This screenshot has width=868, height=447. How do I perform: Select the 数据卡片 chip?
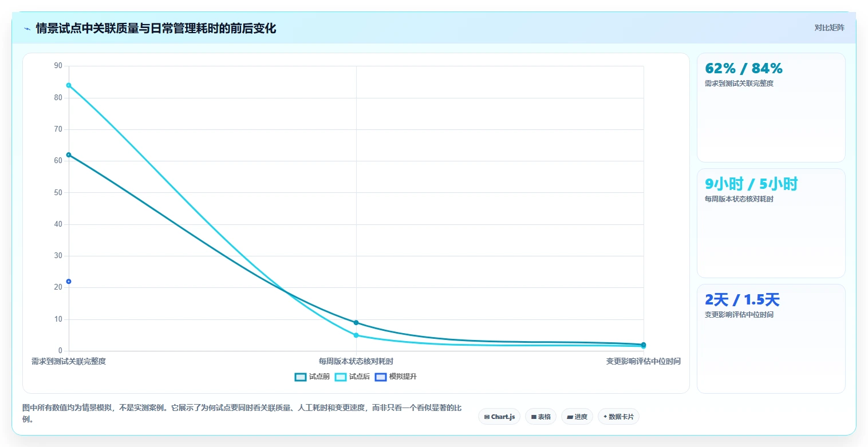(618, 417)
